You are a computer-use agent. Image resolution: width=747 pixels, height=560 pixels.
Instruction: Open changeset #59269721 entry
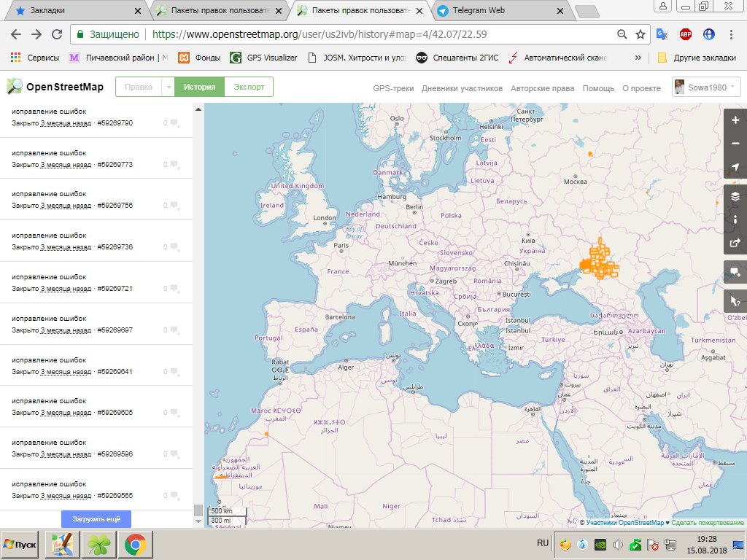tap(96, 282)
